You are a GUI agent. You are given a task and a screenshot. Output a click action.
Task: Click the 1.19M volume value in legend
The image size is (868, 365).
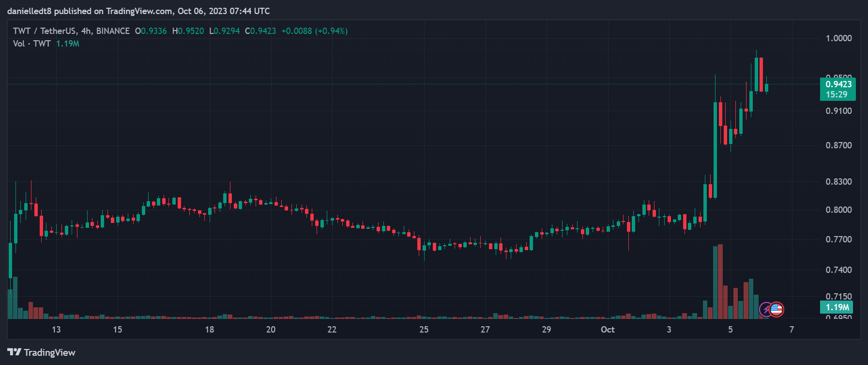pyautogui.click(x=68, y=44)
